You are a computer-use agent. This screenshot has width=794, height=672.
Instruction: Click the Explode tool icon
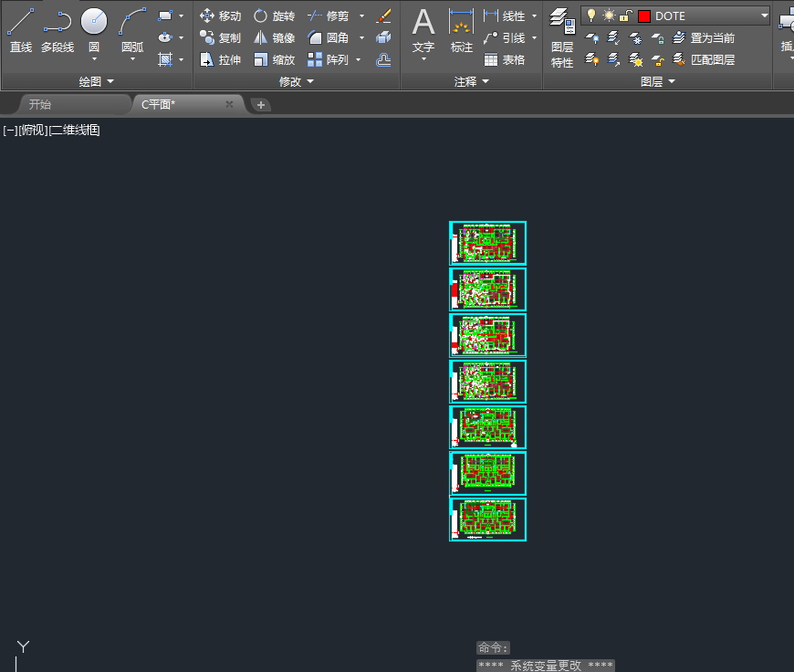tap(384, 37)
